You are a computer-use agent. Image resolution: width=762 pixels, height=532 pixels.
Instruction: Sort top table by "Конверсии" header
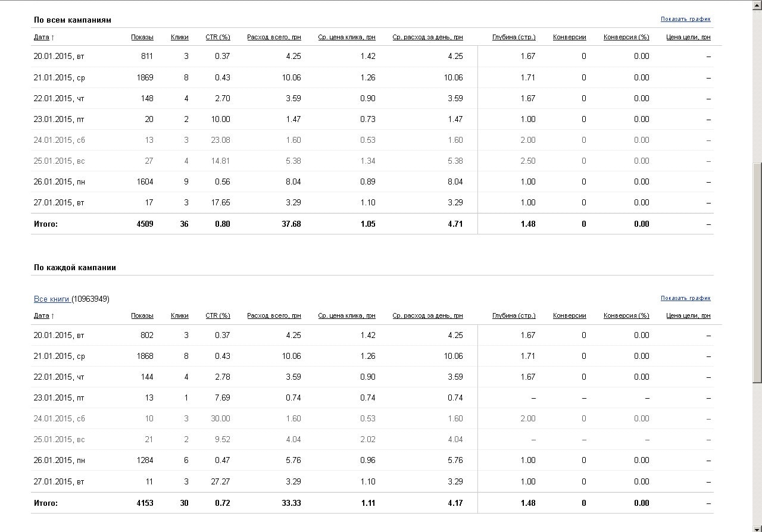[569, 37]
